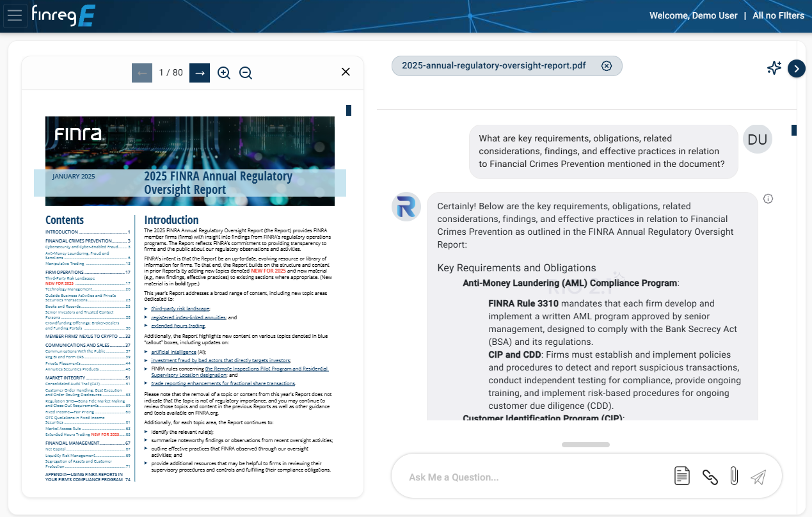Click the document icon in input bar
This screenshot has width=812, height=517.
click(x=682, y=476)
